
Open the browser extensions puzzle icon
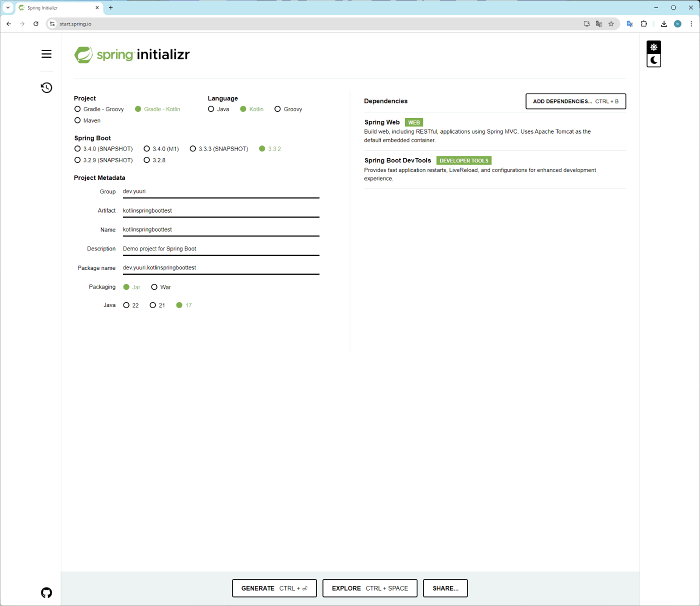pos(644,23)
